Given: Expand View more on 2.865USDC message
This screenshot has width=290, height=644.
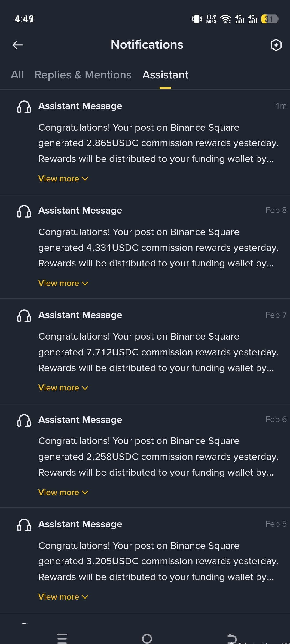Looking at the screenshot, I should (x=63, y=179).
